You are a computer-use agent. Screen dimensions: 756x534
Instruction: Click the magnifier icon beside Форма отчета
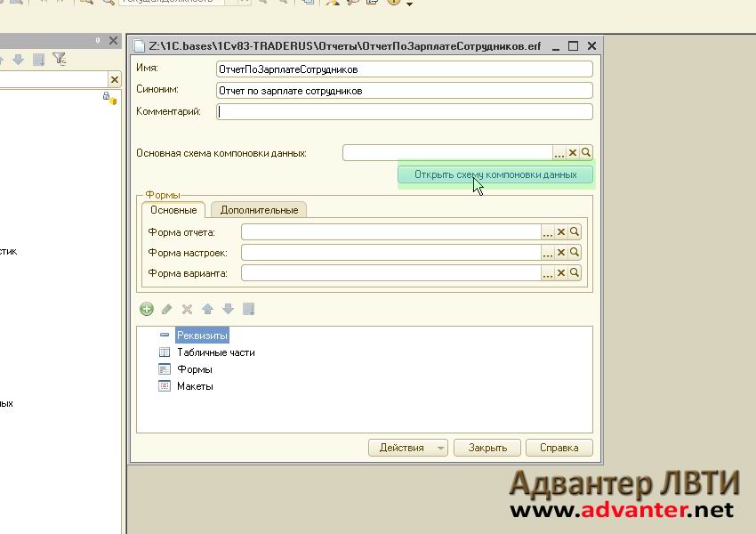coord(575,231)
